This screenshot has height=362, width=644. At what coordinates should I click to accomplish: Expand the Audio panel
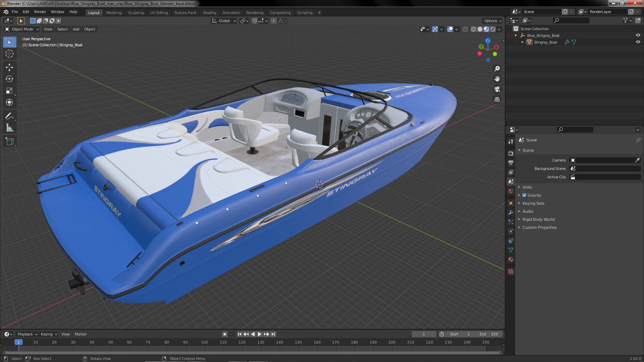(x=528, y=212)
